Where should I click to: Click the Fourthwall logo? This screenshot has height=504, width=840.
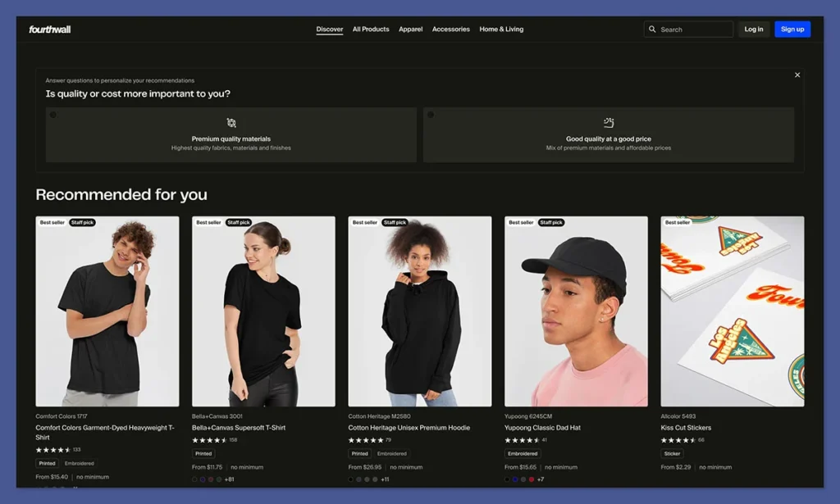(x=50, y=30)
